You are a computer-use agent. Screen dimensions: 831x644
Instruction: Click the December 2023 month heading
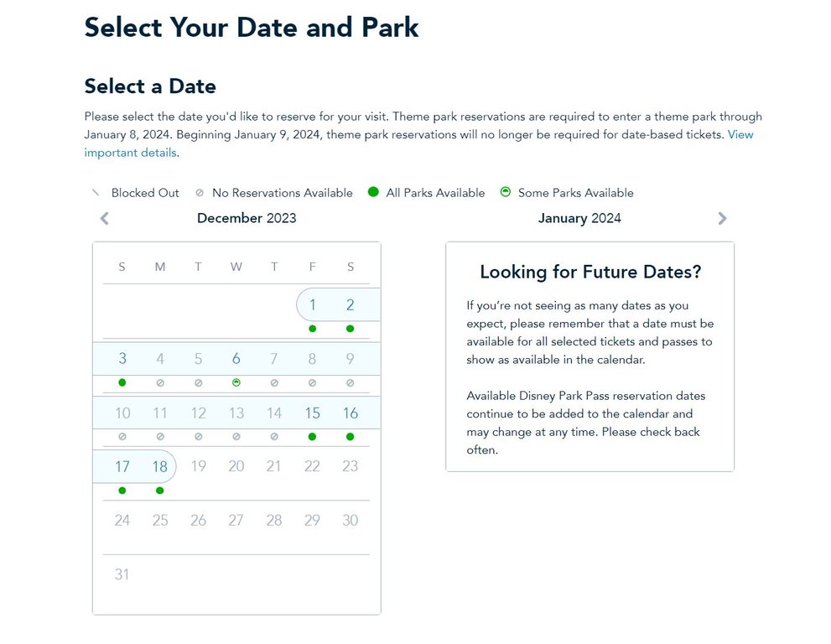(247, 218)
